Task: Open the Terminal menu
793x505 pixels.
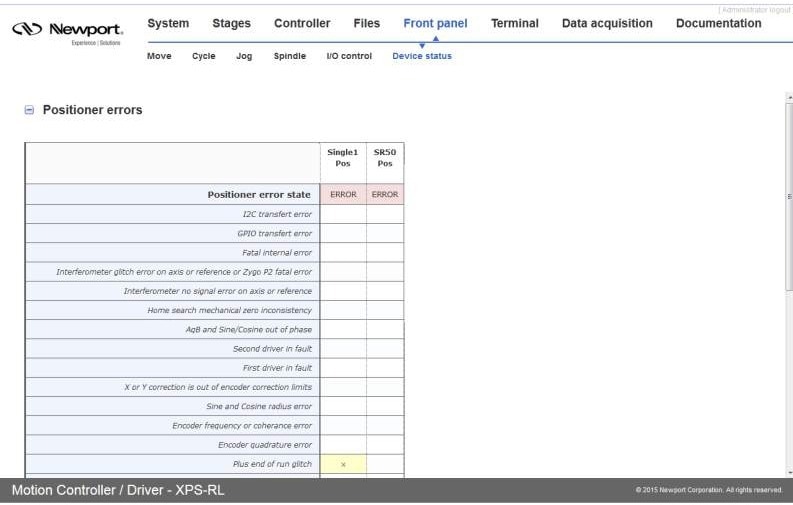Action: pos(514,23)
